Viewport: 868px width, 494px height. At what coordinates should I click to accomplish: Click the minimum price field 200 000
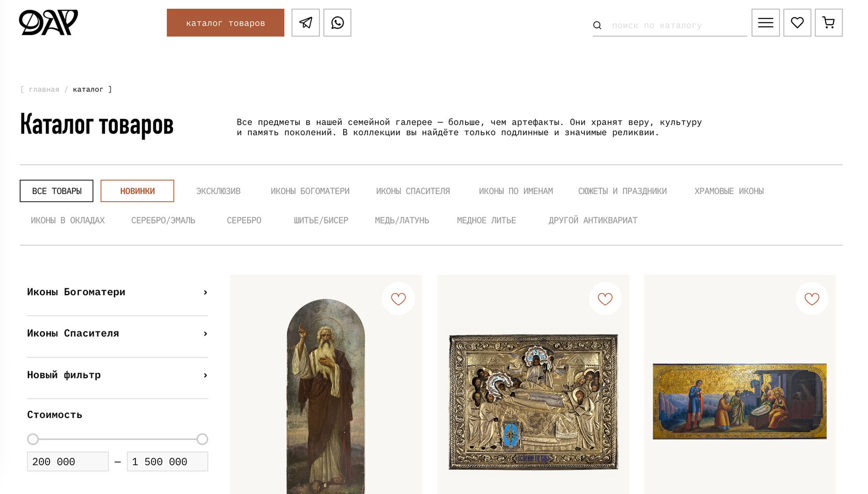[x=68, y=461]
